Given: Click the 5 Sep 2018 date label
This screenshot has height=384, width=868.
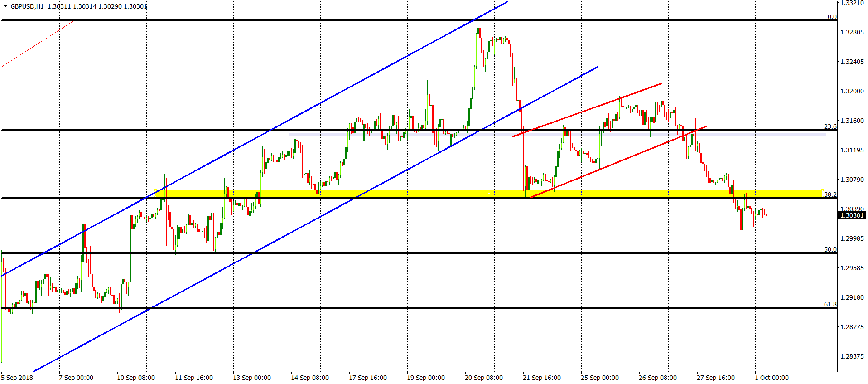Looking at the screenshot, I should click(17, 378).
